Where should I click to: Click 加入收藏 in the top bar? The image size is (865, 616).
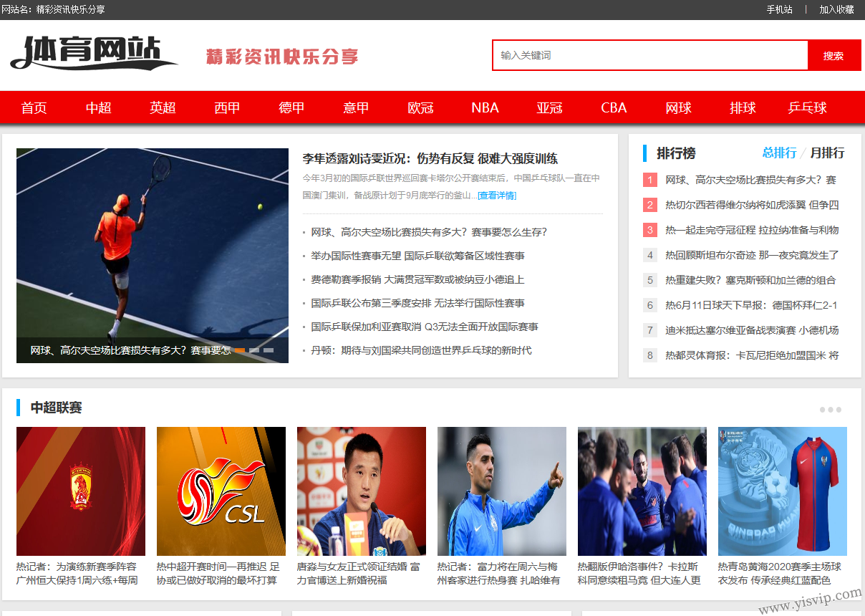pyautogui.click(x=836, y=9)
